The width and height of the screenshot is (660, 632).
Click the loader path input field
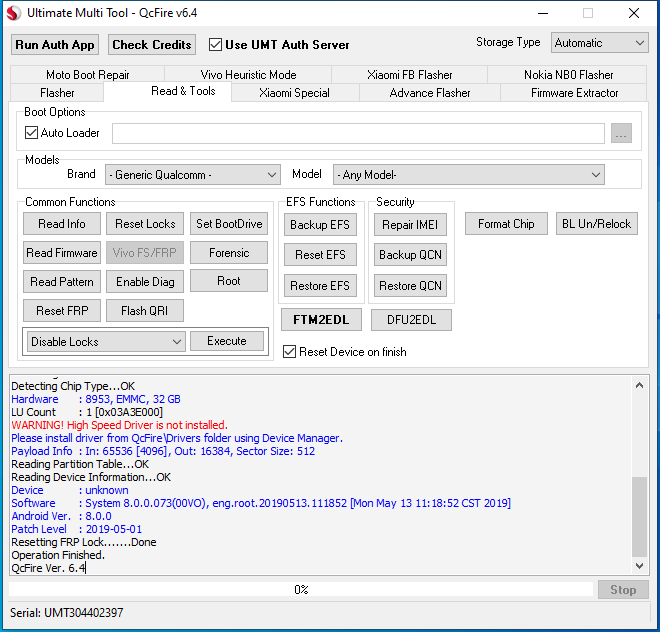click(x=358, y=133)
